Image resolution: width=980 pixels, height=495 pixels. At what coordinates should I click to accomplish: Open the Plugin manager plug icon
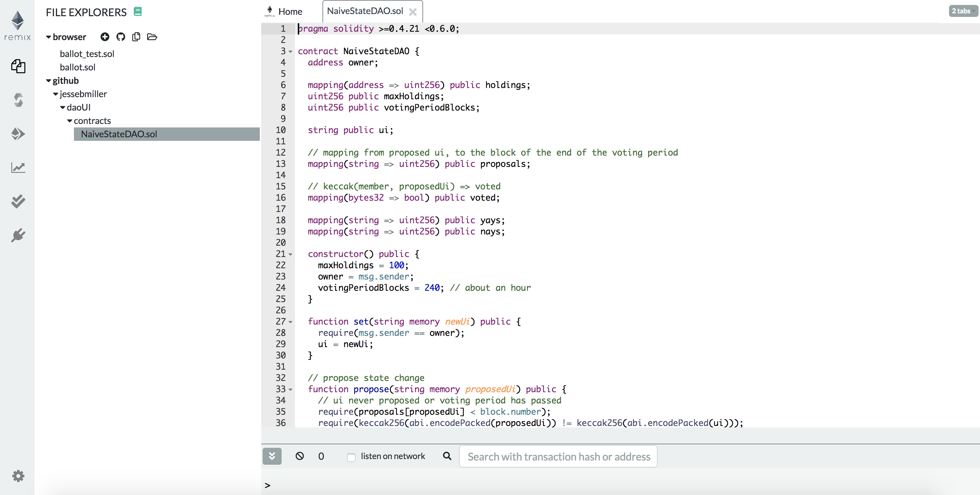tap(18, 235)
